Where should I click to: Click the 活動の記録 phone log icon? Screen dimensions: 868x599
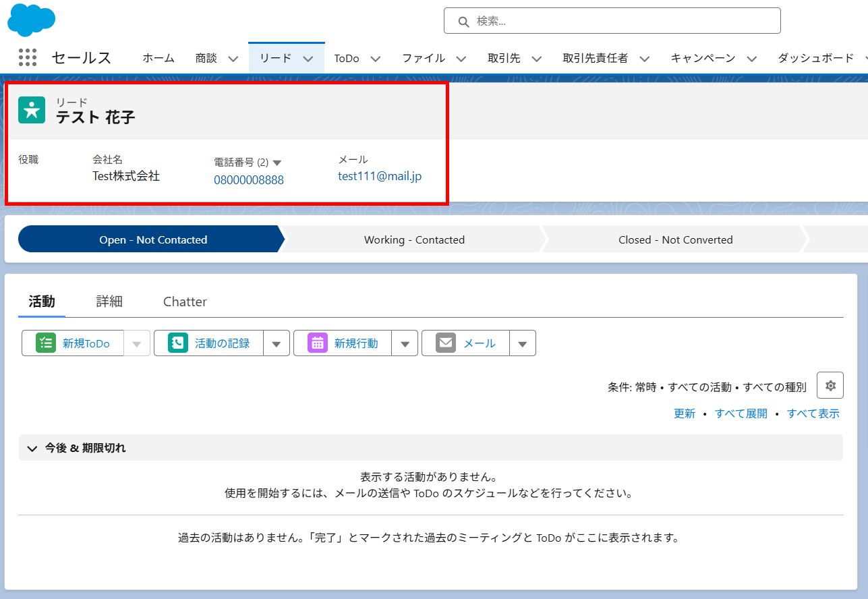pos(178,343)
